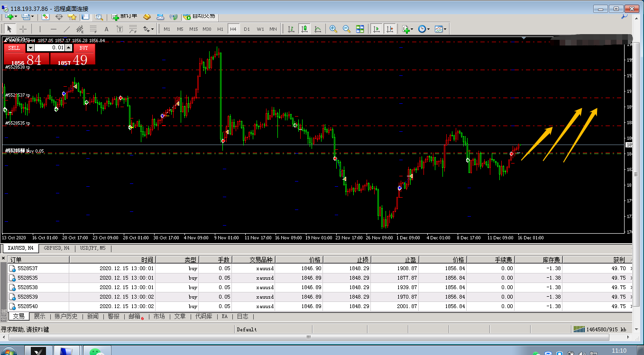Open the new chart dropdown
This screenshot has width=644, height=355.
tap(11, 17)
